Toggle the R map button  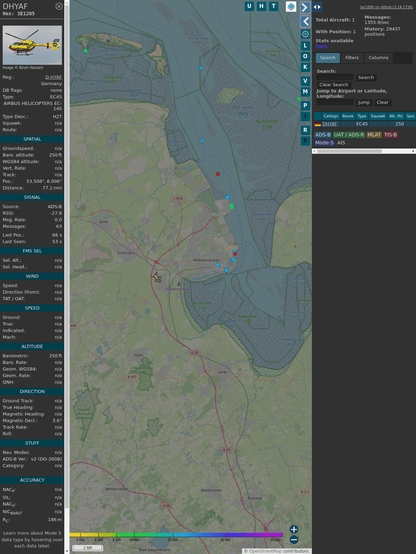[305, 130]
